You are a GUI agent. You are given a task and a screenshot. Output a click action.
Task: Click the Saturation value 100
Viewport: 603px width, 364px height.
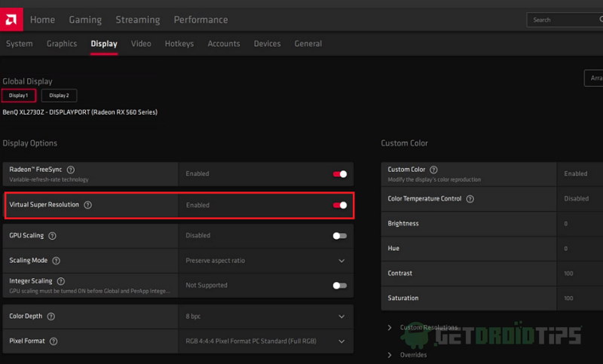(568, 298)
